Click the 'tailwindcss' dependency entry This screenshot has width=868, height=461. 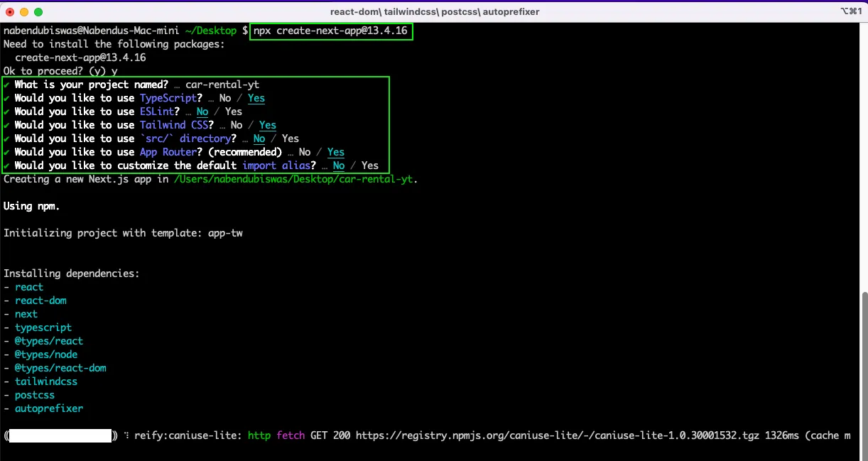point(46,381)
